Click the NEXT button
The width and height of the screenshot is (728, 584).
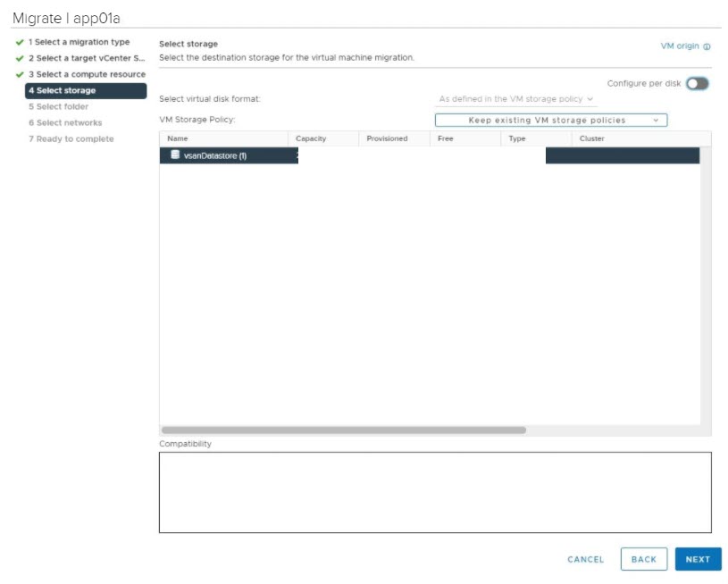[x=698, y=559]
